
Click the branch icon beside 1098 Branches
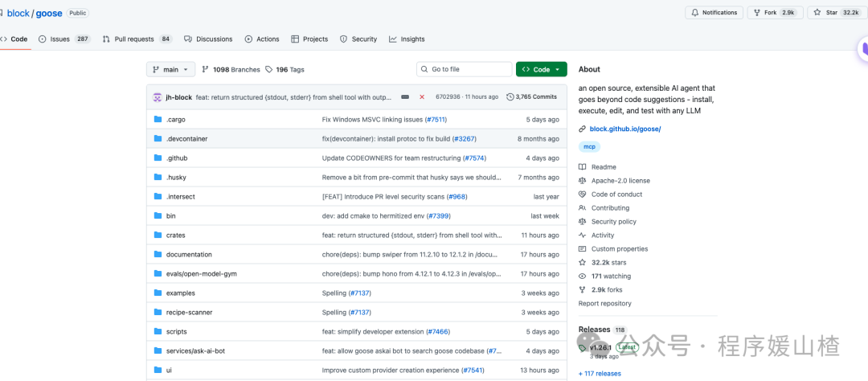click(206, 70)
